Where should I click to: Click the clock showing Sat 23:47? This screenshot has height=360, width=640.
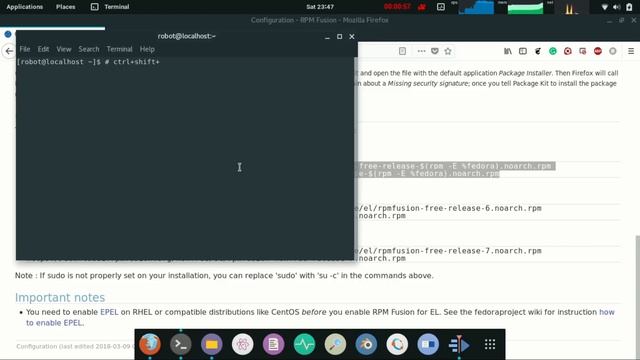click(320, 7)
